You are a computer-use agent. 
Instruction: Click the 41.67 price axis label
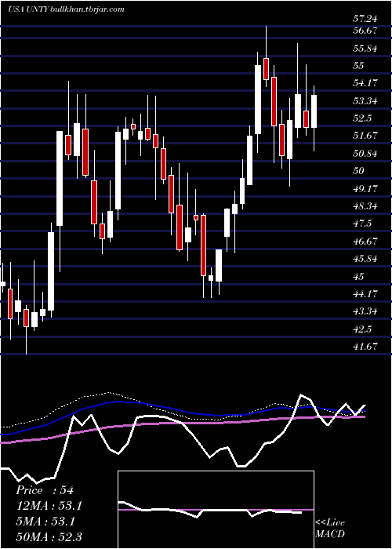pyautogui.click(x=365, y=347)
